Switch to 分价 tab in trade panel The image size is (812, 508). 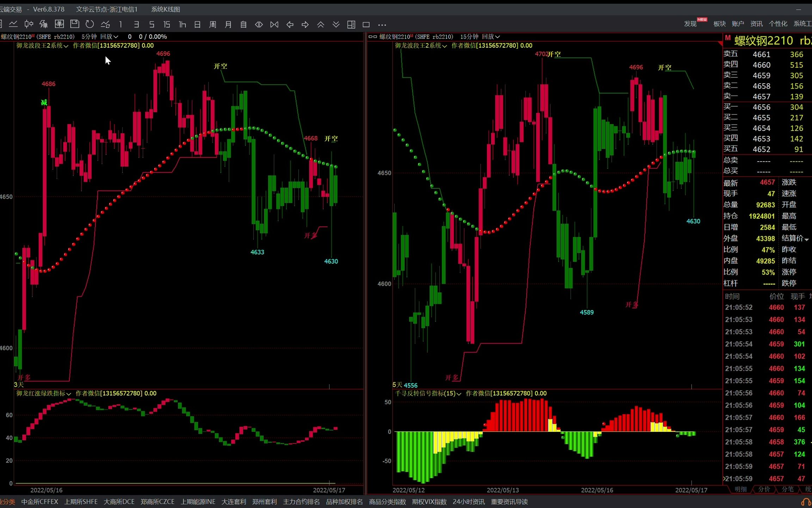[x=764, y=489]
